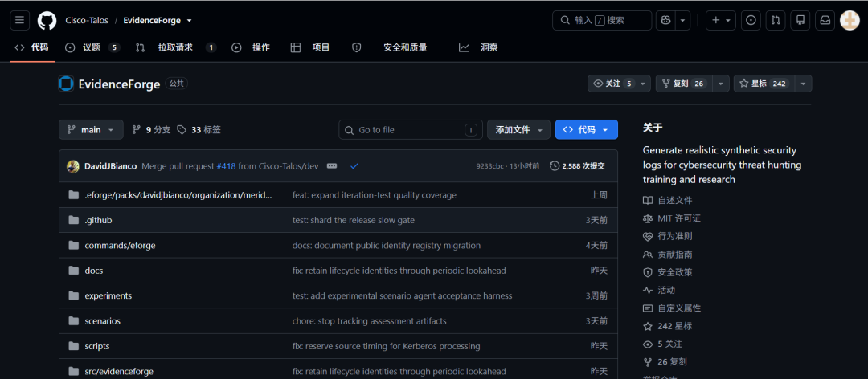Viewport: 868px width, 379px height.
Task: Open the repository dropdown next to EvidenceForge breadcrumb
Action: 190,20
